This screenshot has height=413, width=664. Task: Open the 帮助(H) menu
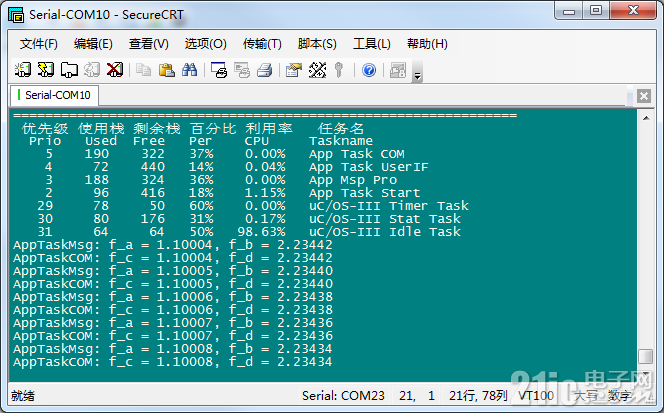[427, 44]
